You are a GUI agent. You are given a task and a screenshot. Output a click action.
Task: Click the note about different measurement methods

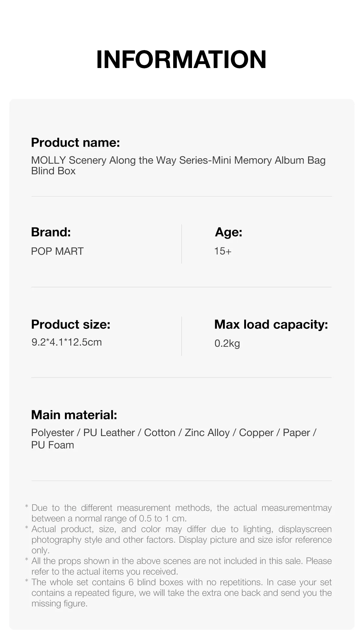pos(181,513)
